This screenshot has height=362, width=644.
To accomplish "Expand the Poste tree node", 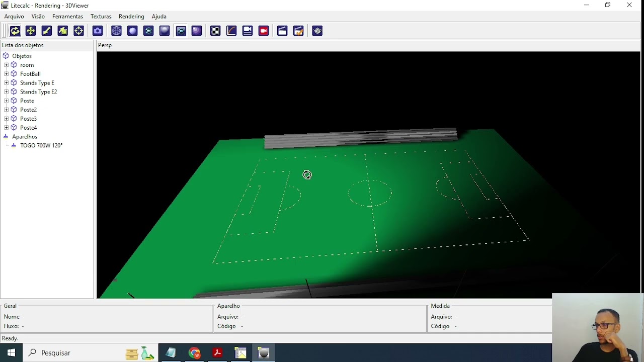I will (6, 101).
